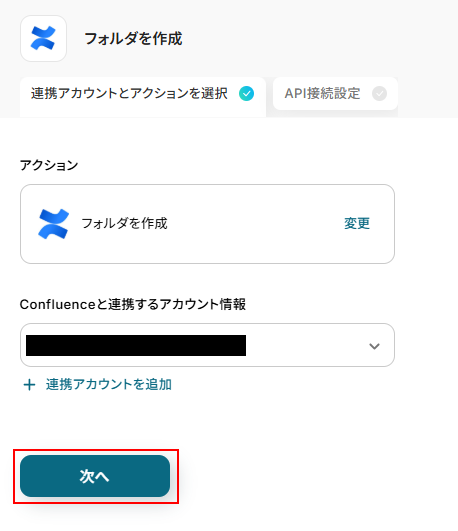Click the 変更 link to change the action

click(357, 224)
